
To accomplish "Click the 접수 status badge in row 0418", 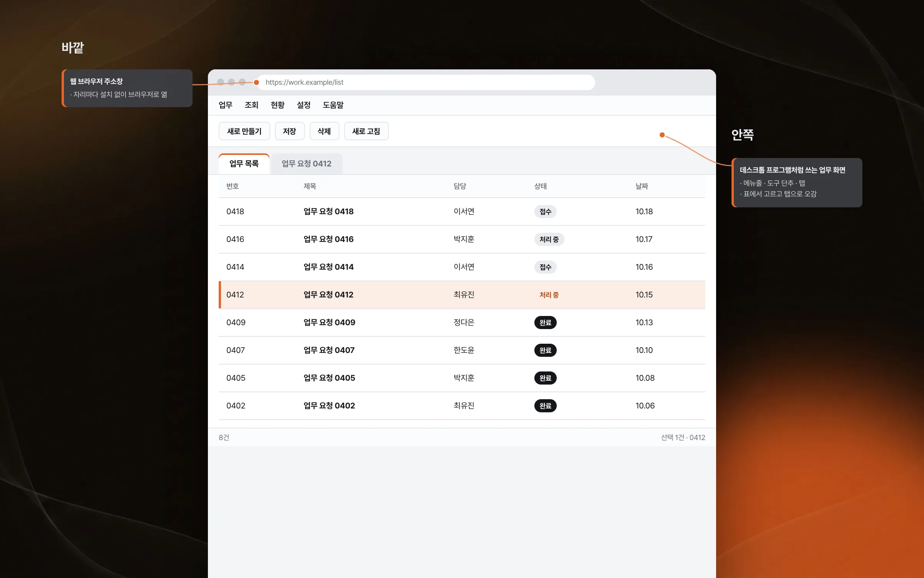I will coord(546,212).
